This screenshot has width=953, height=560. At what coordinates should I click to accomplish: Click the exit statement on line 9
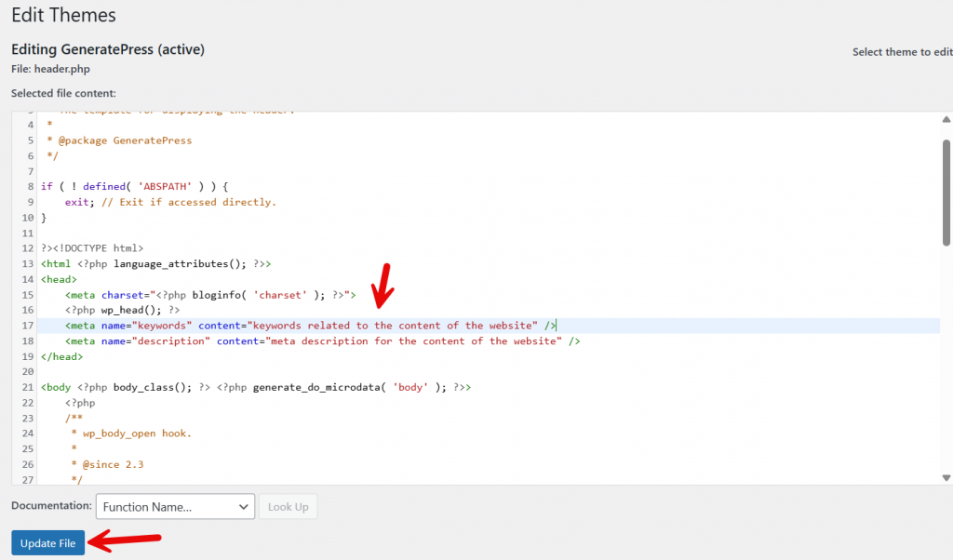76,202
